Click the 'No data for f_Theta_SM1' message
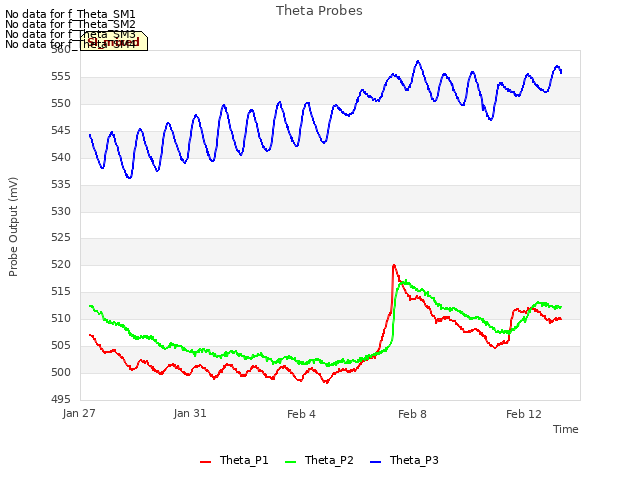640x480 pixels. tap(70, 14)
